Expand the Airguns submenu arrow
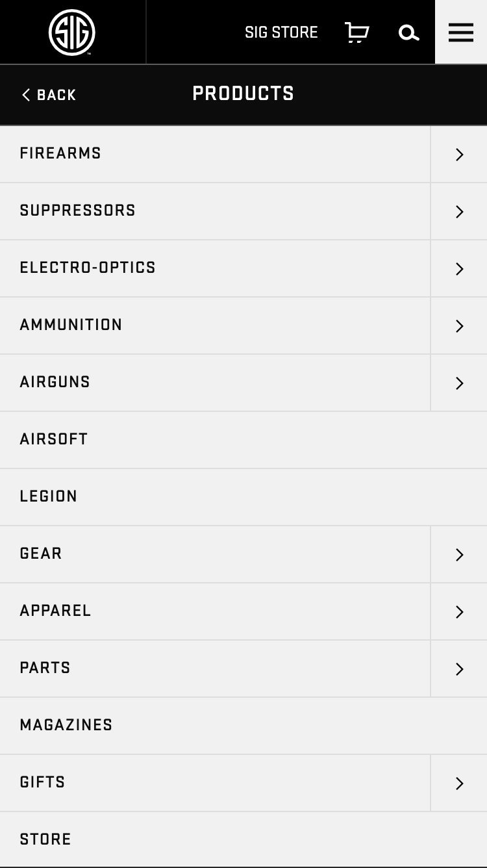Screen dimensions: 487x868 459,383
